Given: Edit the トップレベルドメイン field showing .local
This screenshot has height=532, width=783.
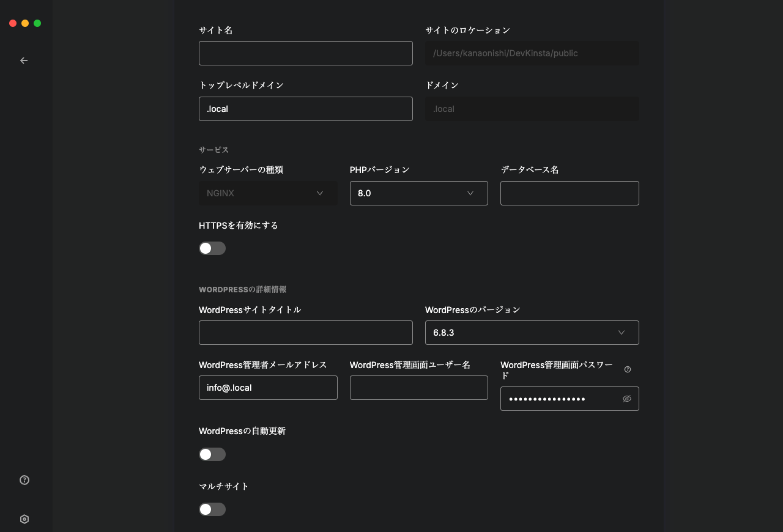Looking at the screenshot, I should tap(306, 109).
